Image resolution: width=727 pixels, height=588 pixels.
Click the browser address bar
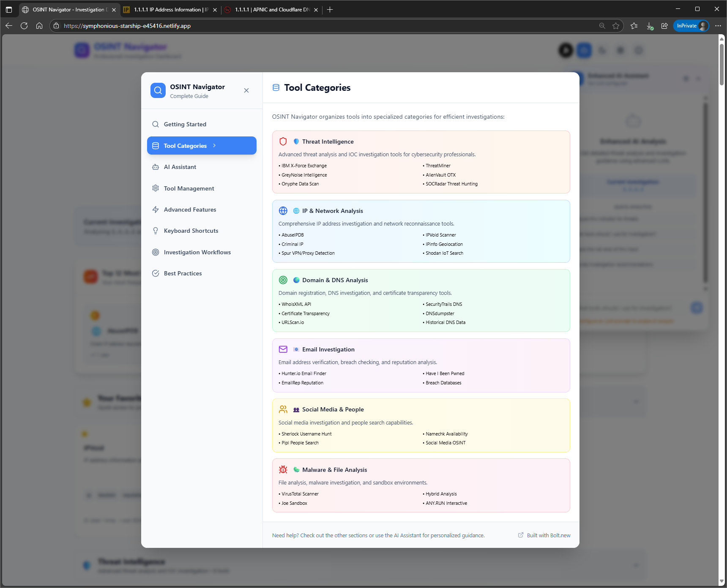tap(325, 26)
